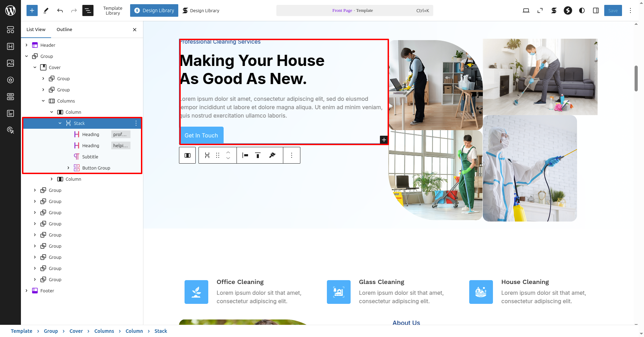644x337 pixels.
Task: Collapse the Stack block chevron
Action: (x=60, y=123)
